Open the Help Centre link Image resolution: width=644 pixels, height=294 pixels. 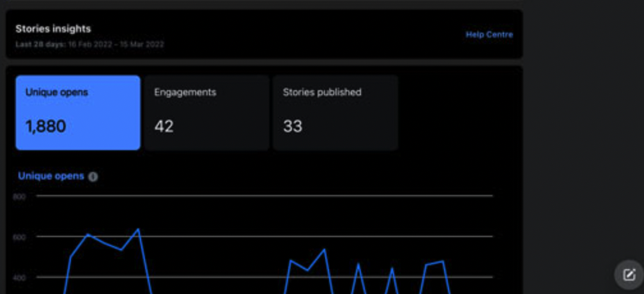(489, 35)
